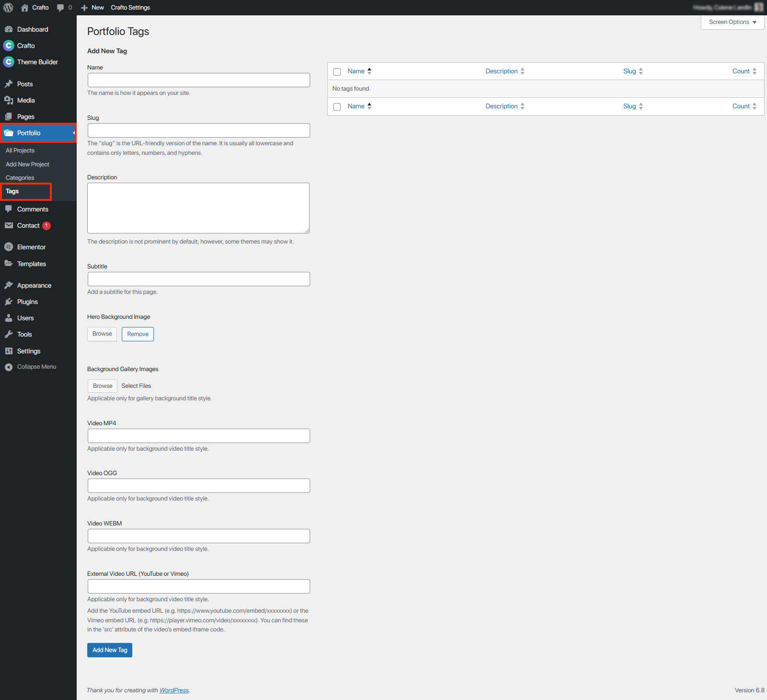This screenshot has width=767, height=700.
Task: Click into the Name input field
Action: point(198,80)
